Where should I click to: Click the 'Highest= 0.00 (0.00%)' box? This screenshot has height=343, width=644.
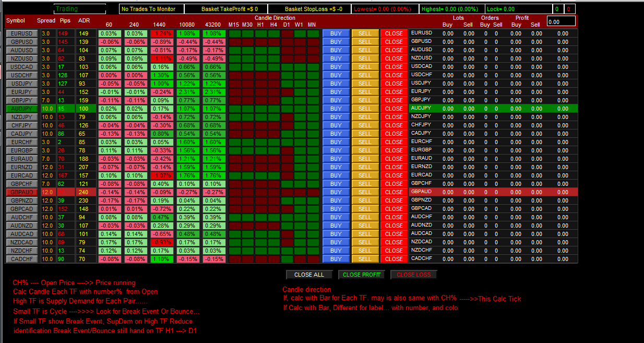[x=452, y=9]
